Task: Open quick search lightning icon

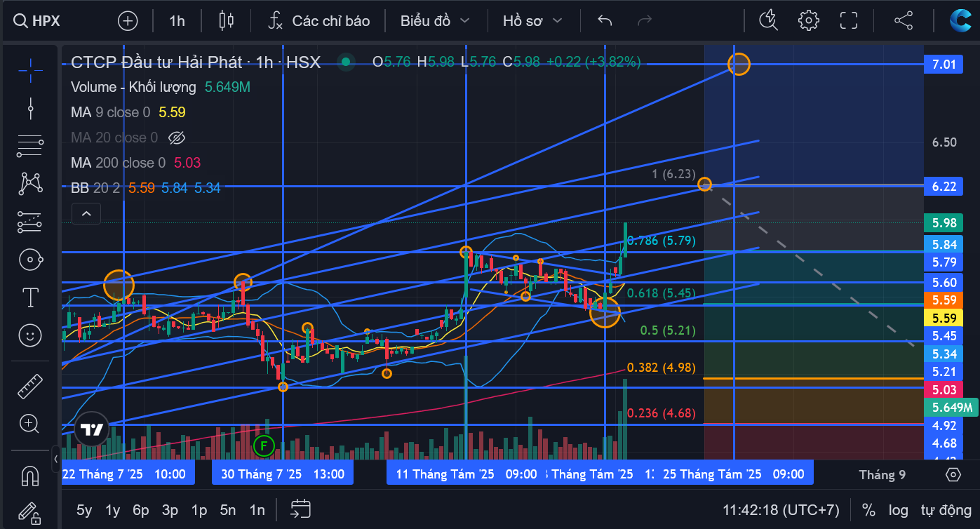Action: (769, 20)
